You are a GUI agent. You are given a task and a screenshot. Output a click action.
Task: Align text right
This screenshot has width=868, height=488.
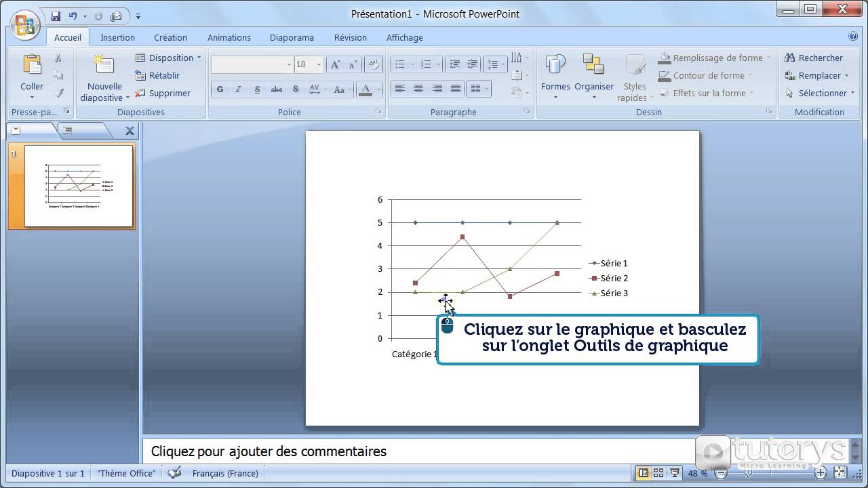coord(437,89)
